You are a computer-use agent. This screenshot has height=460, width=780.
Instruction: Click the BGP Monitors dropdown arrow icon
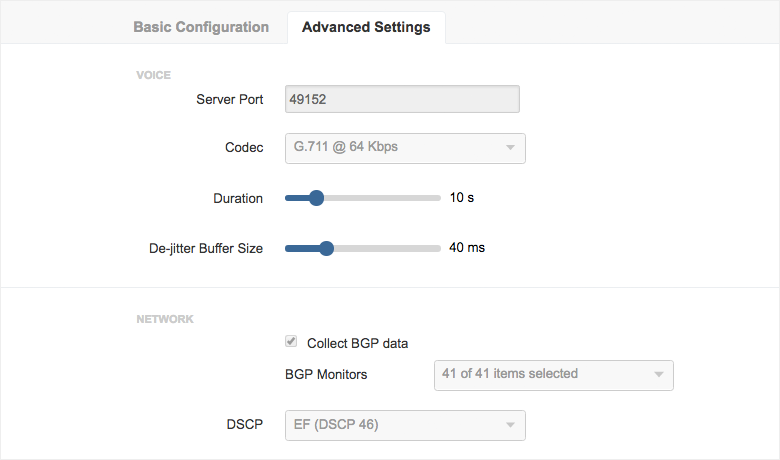pos(658,375)
